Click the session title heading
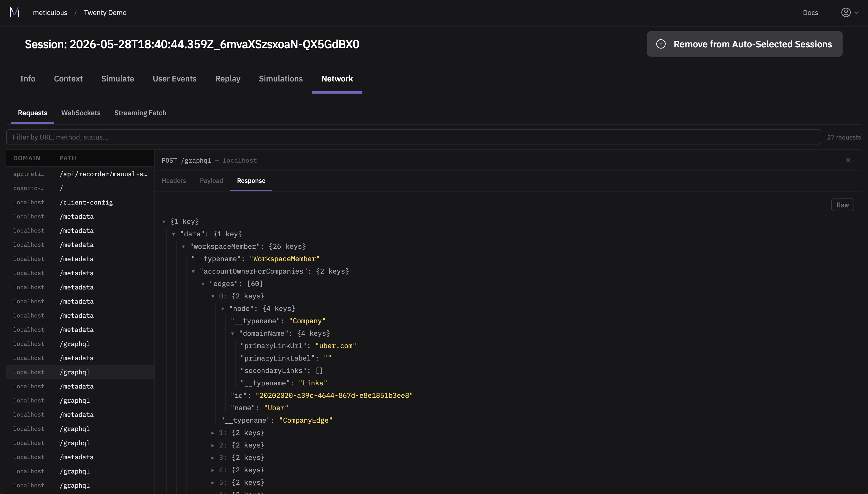Viewport: 868px width, 494px height. coord(192,44)
